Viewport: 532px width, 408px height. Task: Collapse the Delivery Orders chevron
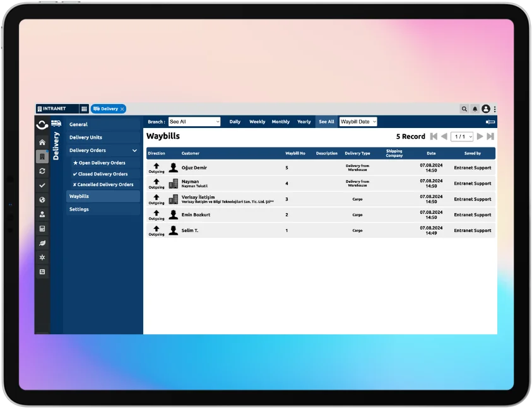(134, 151)
